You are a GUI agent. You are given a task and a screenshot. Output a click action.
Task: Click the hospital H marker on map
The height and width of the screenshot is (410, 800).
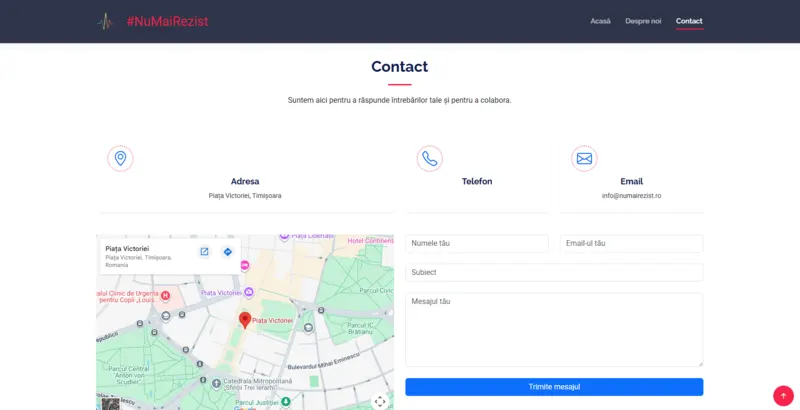point(165,295)
